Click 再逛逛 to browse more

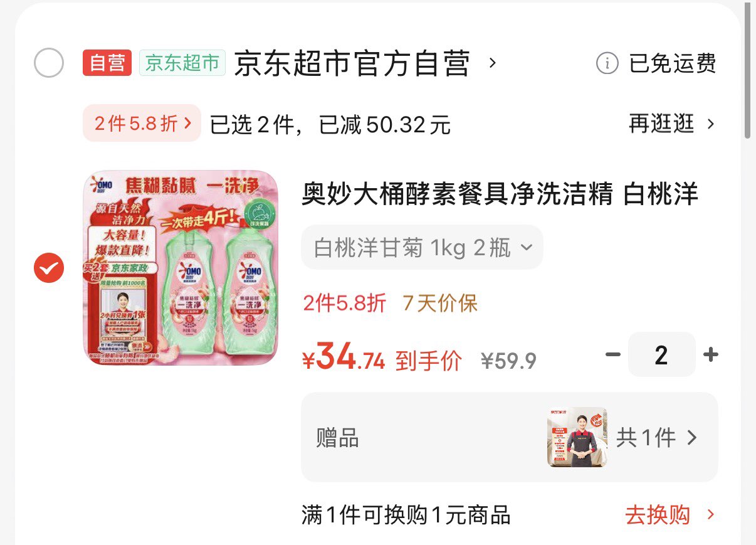pos(671,124)
